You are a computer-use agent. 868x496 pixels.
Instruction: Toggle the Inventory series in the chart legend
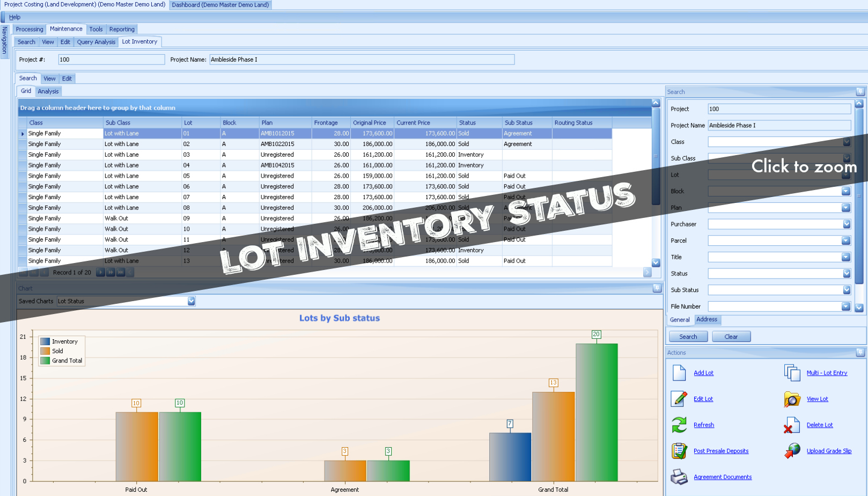pyautogui.click(x=64, y=341)
